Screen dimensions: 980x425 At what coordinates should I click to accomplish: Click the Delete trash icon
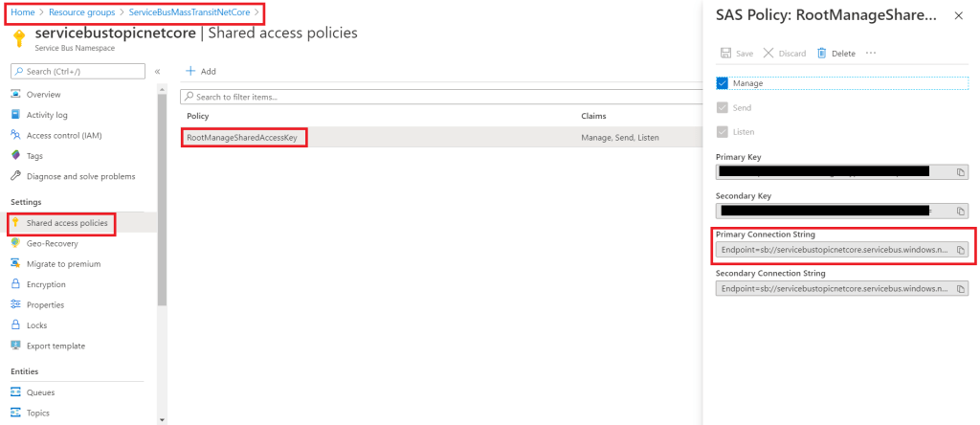(x=821, y=54)
